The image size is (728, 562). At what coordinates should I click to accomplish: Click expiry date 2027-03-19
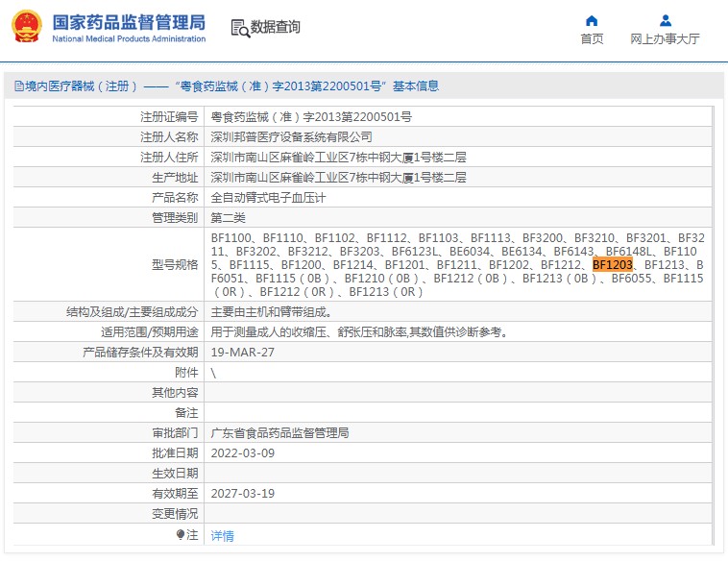pos(242,493)
